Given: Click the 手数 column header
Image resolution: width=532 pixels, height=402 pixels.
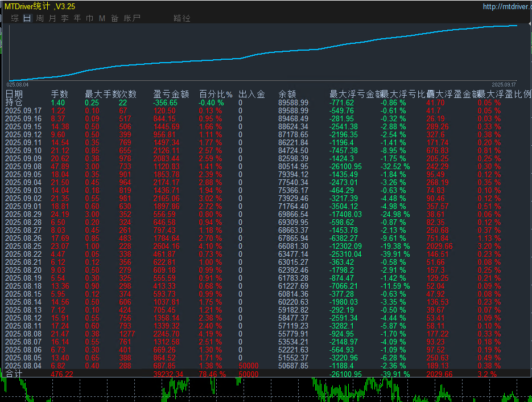Looking at the screenshot, I should [59, 94].
